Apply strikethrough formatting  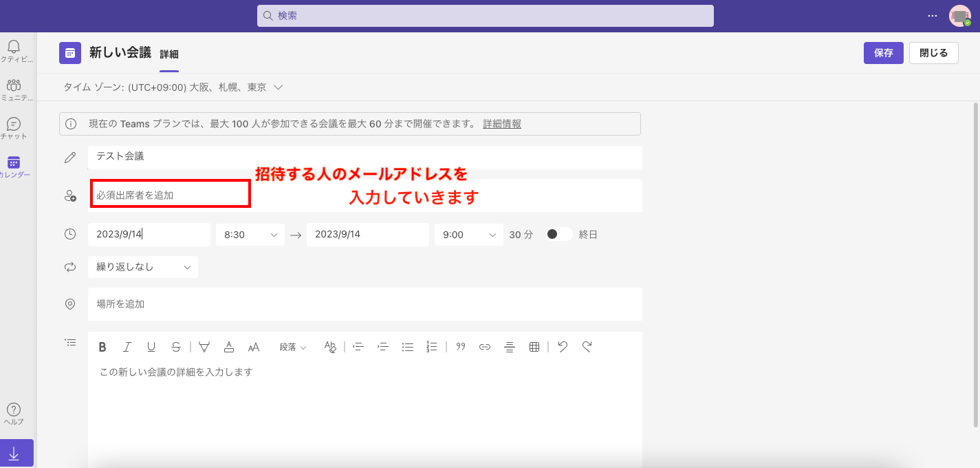175,346
